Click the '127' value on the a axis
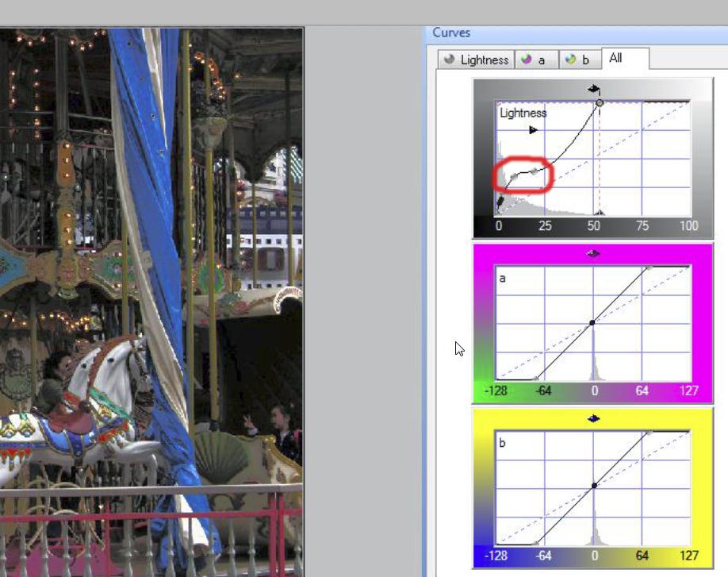 coord(688,390)
